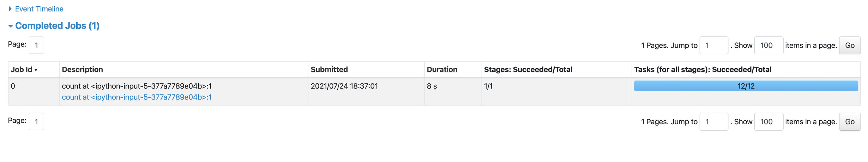
Task: Collapse the Completed Jobs arrow icon
Action: point(11,26)
